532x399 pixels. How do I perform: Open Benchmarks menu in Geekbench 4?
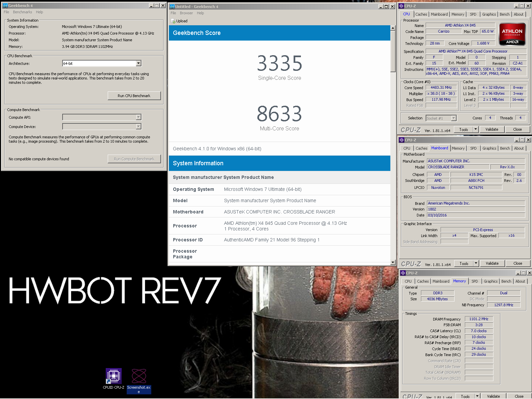23,12
